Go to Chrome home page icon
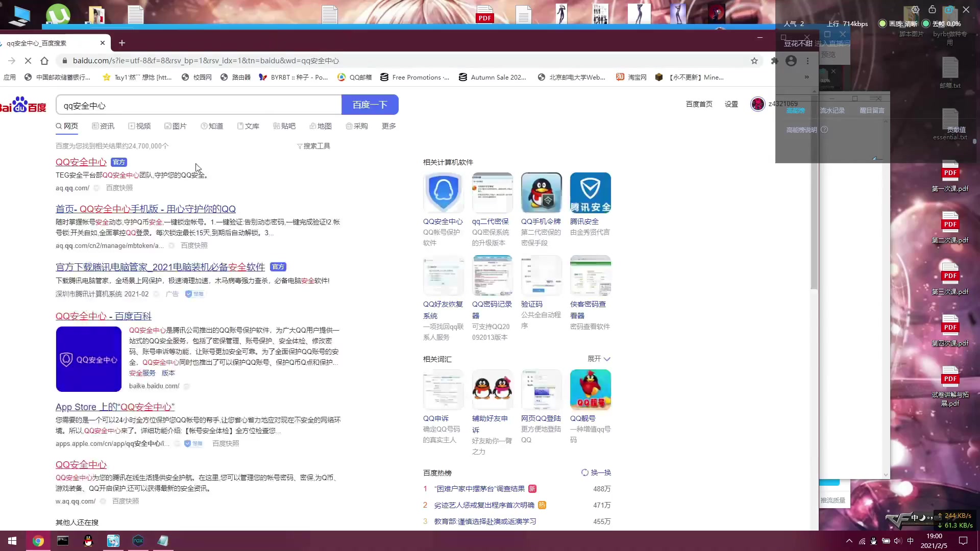The width and height of the screenshot is (980, 551). coord(44,61)
